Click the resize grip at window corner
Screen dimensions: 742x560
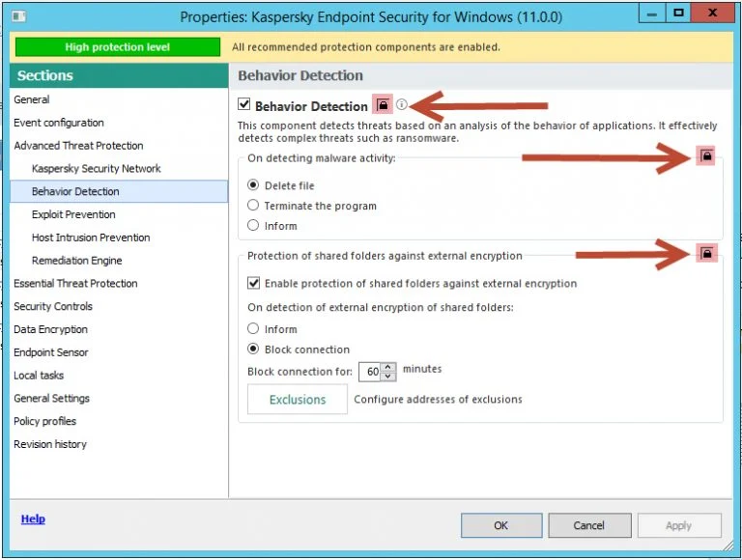728,546
